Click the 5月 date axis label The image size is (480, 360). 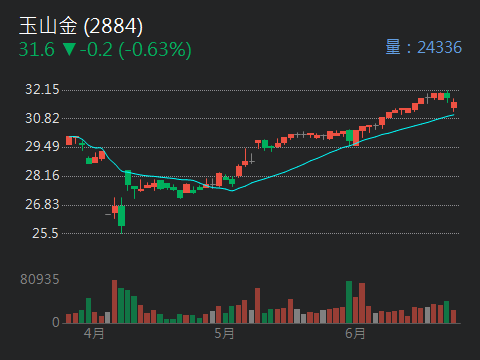pyautogui.click(x=224, y=333)
